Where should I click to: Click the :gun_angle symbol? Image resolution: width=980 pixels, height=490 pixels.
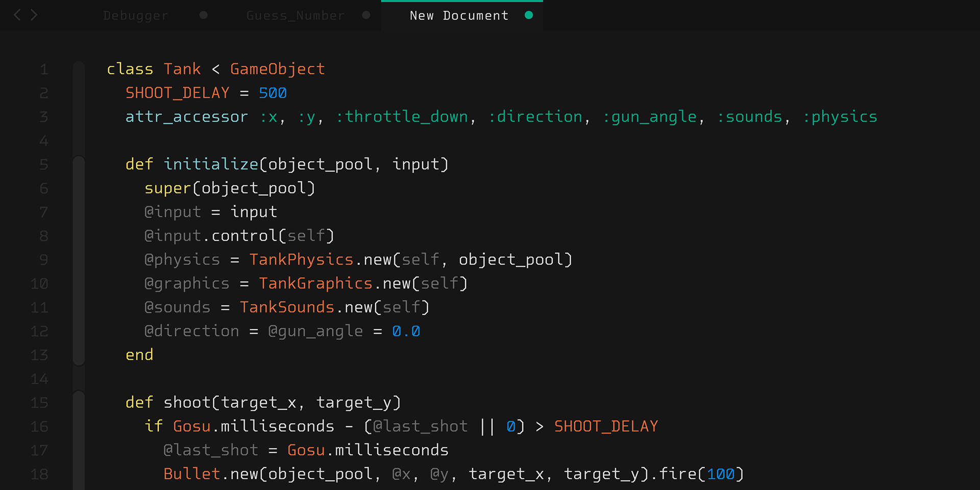[x=649, y=117]
